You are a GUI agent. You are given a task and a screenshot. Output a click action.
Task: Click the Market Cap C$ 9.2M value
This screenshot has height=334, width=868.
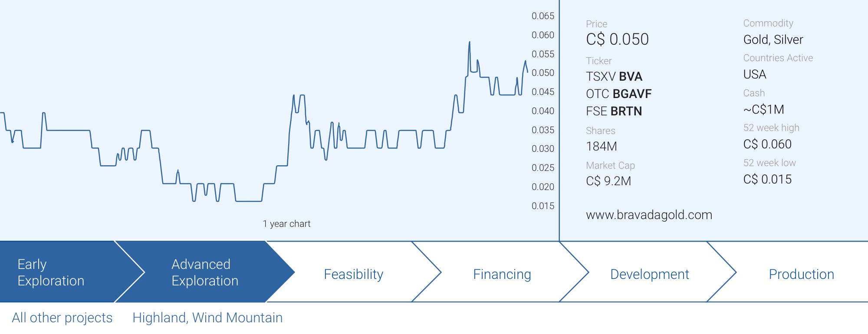point(608,181)
